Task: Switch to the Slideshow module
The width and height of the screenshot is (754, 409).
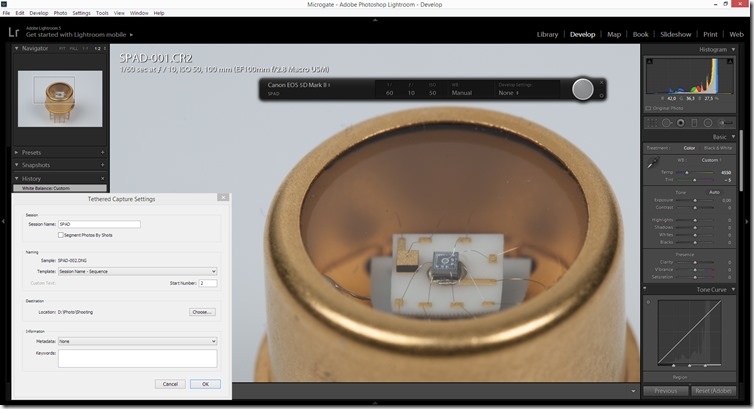Action: coord(676,35)
